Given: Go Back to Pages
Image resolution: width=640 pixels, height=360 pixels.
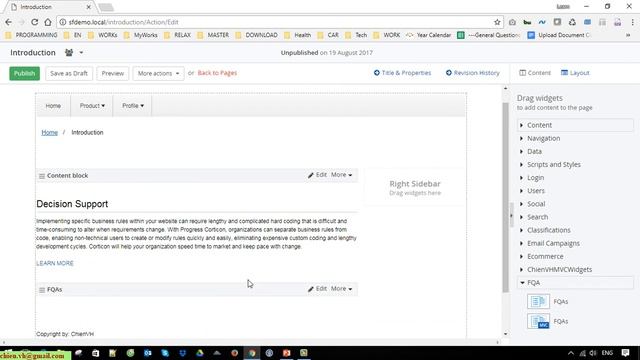Looking at the screenshot, I should click(217, 73).
